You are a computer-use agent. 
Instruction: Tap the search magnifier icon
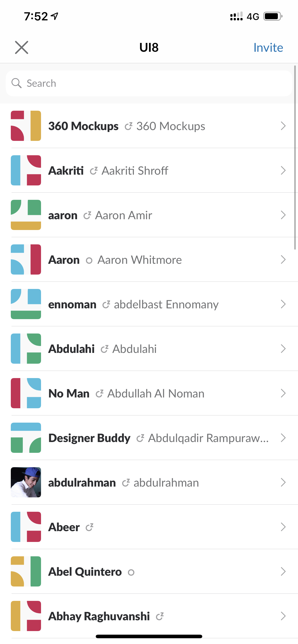tap(17, 83)
